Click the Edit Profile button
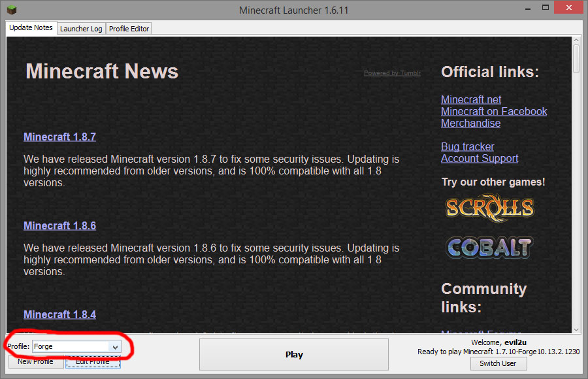The height and width of the screenshot is (379, 588). pyautogui.click(x=93, y=362)
